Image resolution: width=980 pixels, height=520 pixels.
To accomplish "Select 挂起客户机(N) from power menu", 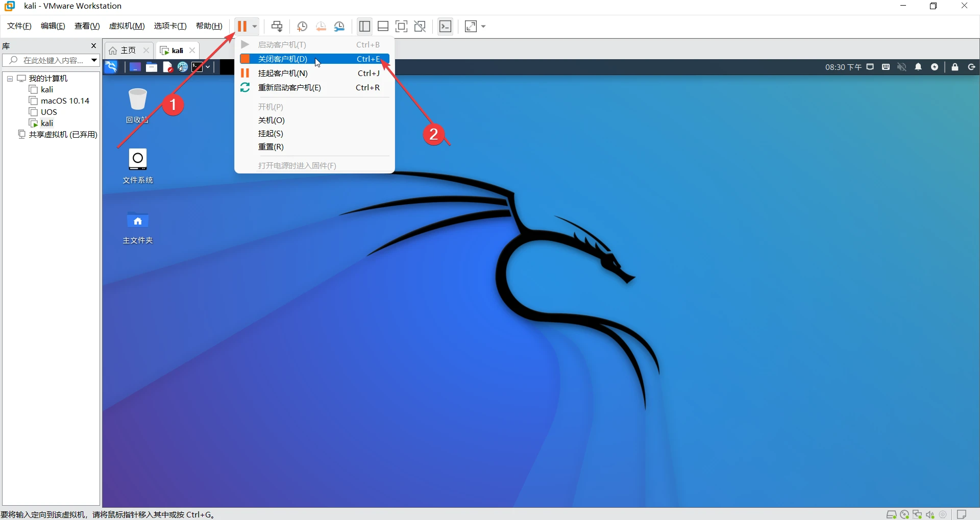I will pos(314,73).
